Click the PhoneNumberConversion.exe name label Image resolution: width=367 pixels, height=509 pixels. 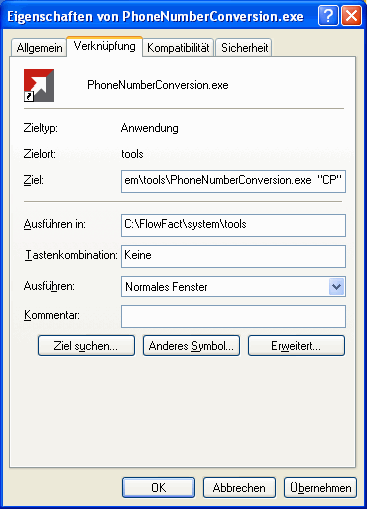158,85
